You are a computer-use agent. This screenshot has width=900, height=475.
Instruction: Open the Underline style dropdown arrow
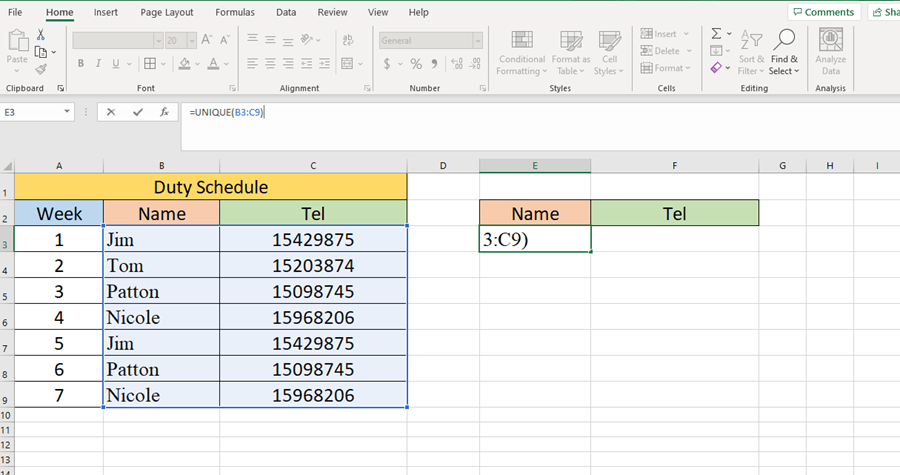pyautogui.click(x=129, y=64)
